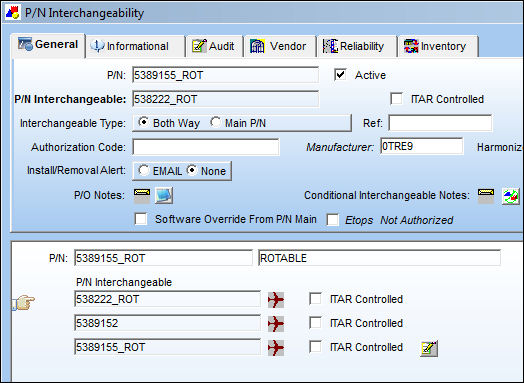Image resolution: width=524 pixels, height=383 pixels.
Task: Tick the top ITAR Controlled checkbox
Action: pos(397,99)
